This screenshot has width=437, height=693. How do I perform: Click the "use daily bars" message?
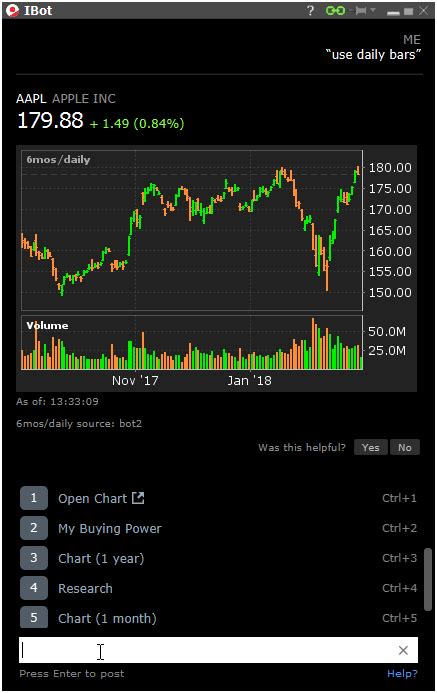pyautogui.click(x=374, y=55)
